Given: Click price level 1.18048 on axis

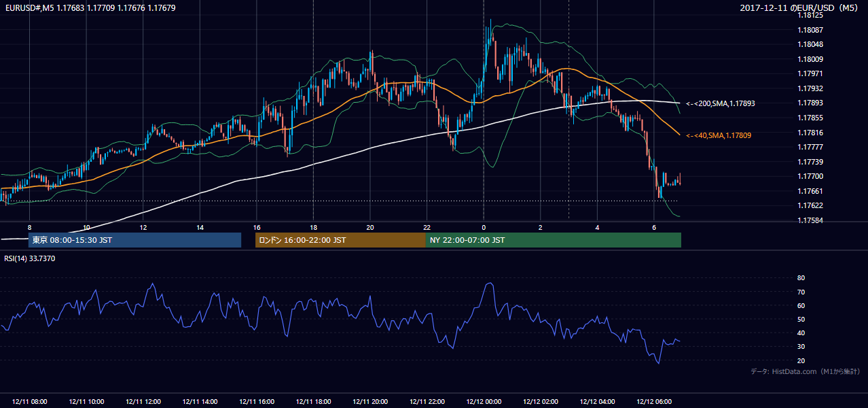Looking at the screenshot, I should tap(811, 44).
